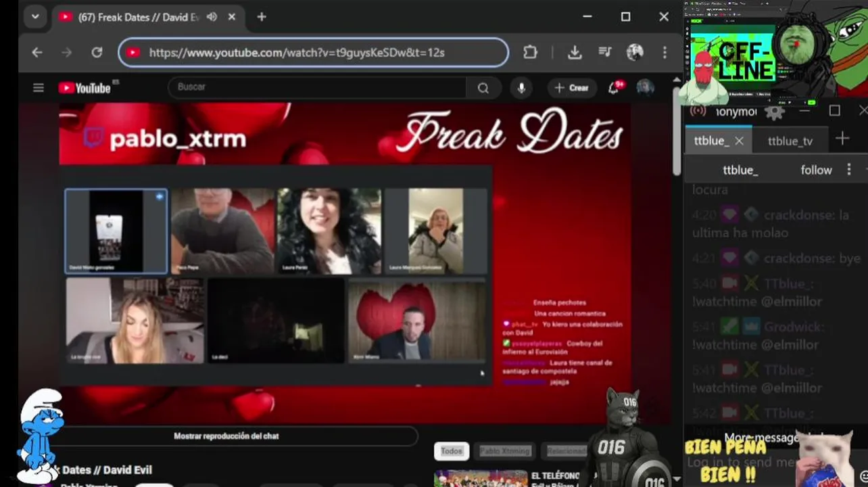This screenshot has width=868, height=487.
Task: Click the anonymous account name in Chatterino
Action: click(x=736, y=112)
